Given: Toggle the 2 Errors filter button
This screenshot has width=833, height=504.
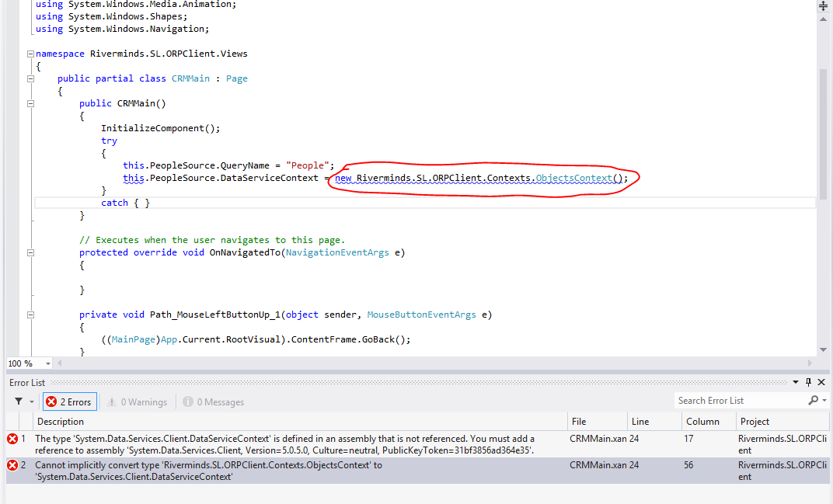Looking at the screenshot, I should pyautogui.click(x=69, y=402).
